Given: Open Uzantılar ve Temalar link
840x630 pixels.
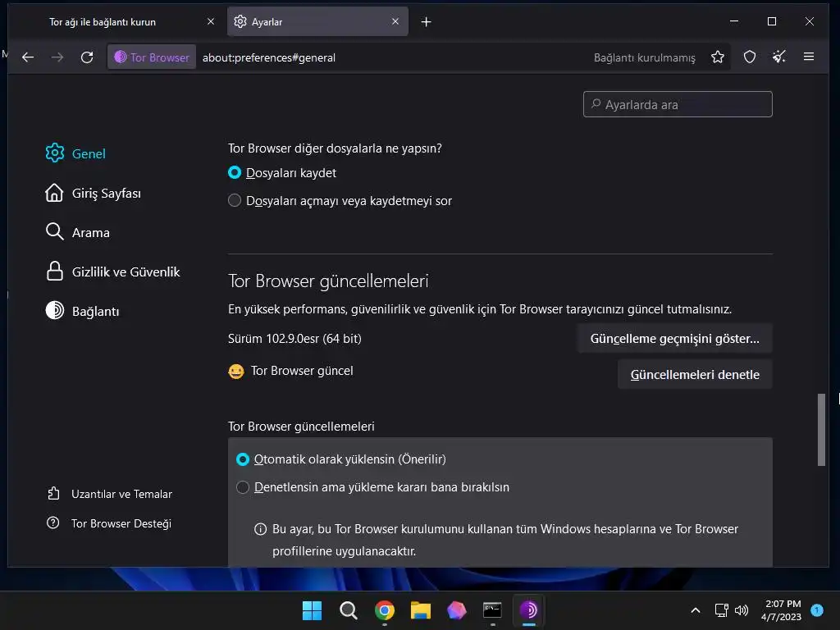Looking at the screenshot, I should pyautogui.click(x=109, y=493).
